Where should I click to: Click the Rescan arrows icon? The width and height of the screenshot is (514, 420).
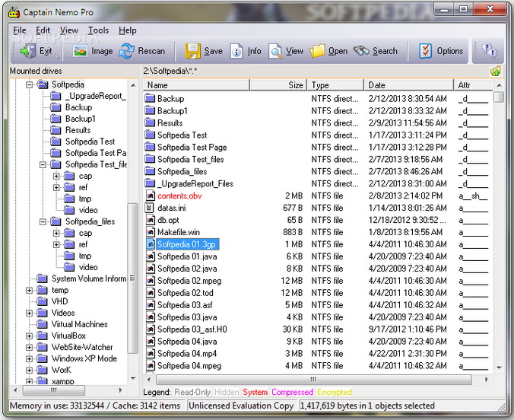click(126, 51)
